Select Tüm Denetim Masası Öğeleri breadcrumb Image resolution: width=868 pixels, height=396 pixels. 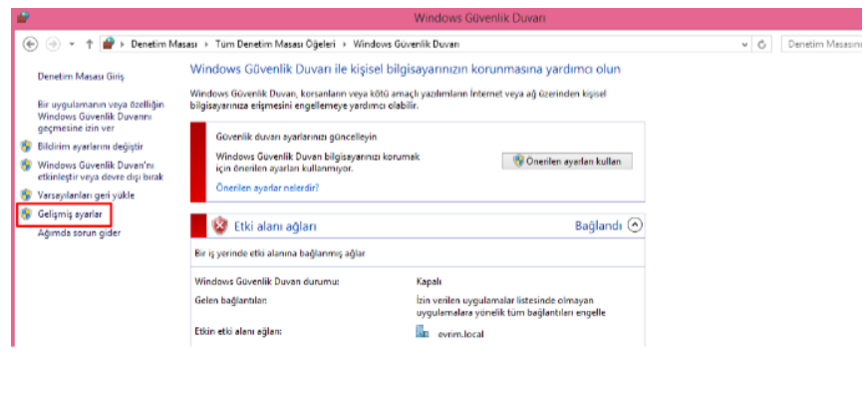click(x=275, y=44)
